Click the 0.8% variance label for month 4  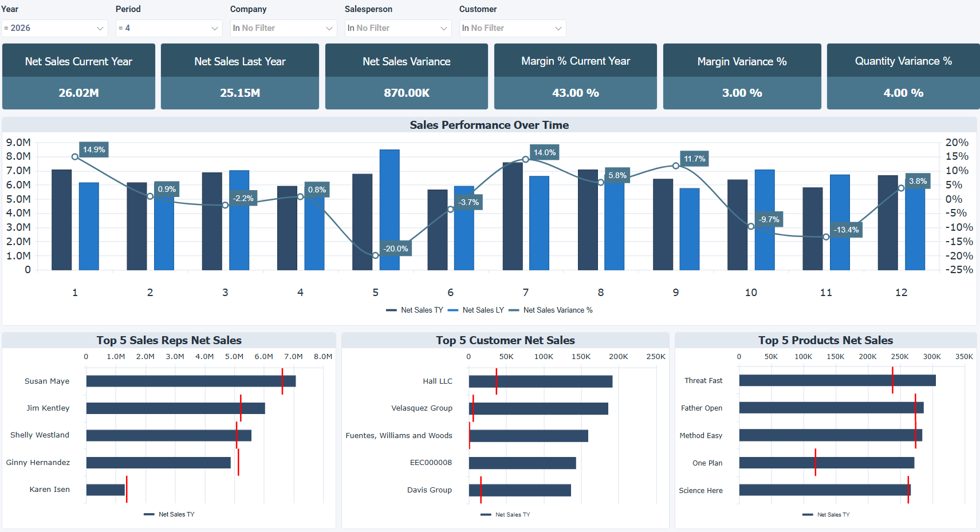click(317, 190)
